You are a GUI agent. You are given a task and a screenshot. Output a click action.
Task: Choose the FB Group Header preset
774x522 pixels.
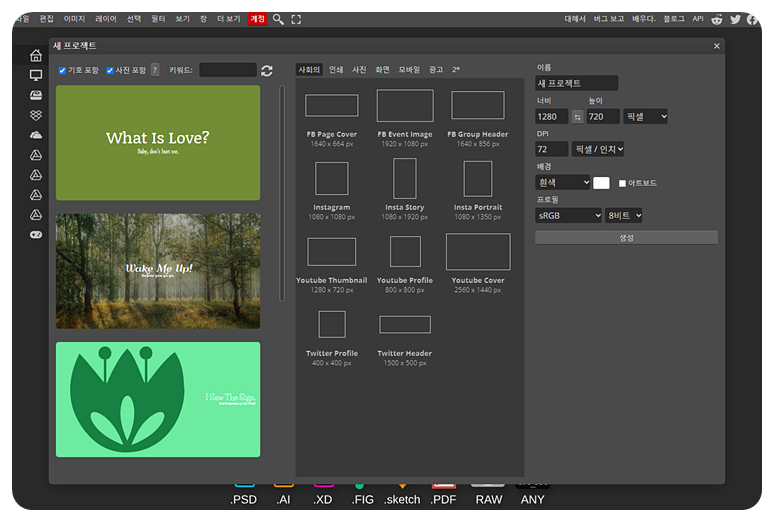coord(478,119)
